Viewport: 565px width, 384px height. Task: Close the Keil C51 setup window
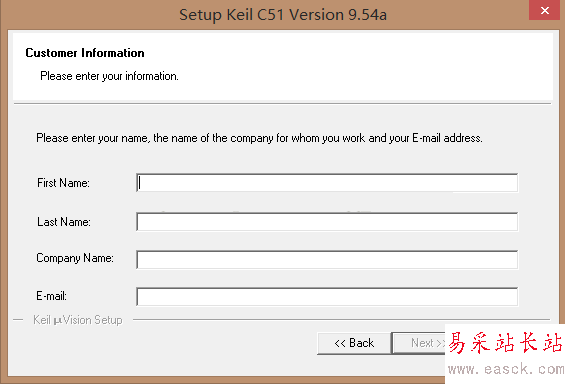[x=544, y=10]
